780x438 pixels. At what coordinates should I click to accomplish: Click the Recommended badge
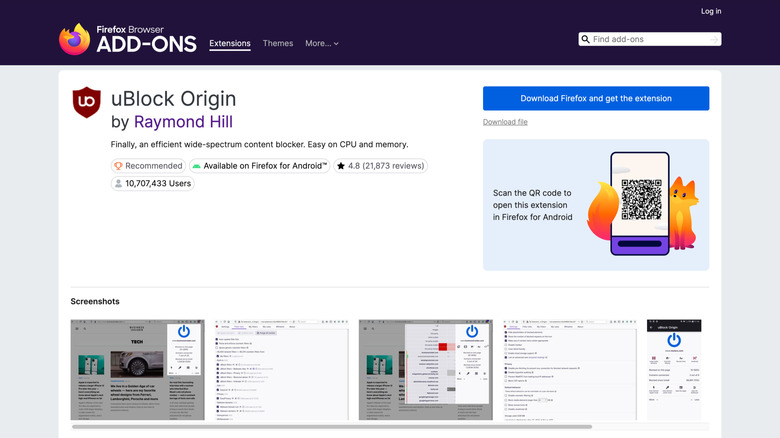[148, 166]
